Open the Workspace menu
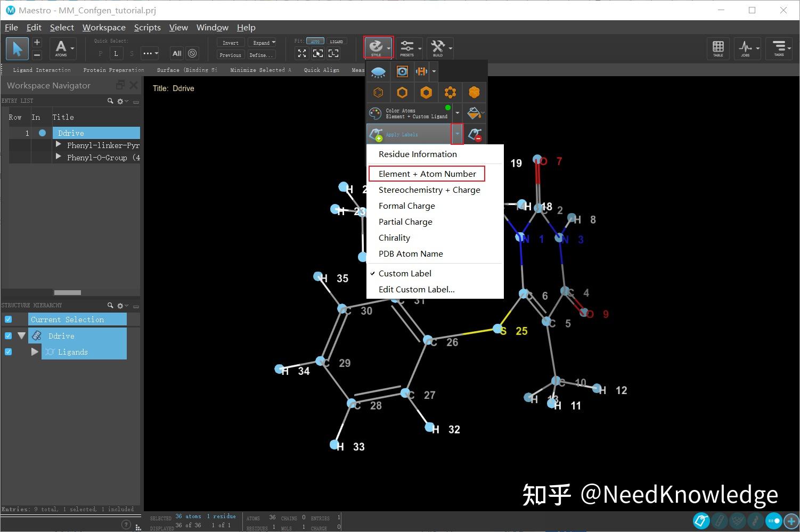 tap(104, 27)
